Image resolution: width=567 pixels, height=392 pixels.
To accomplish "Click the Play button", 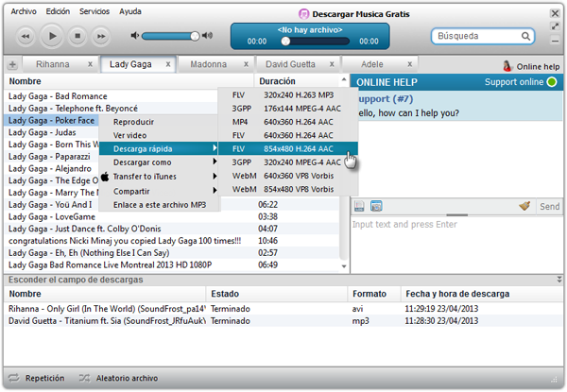I will 52,36.
